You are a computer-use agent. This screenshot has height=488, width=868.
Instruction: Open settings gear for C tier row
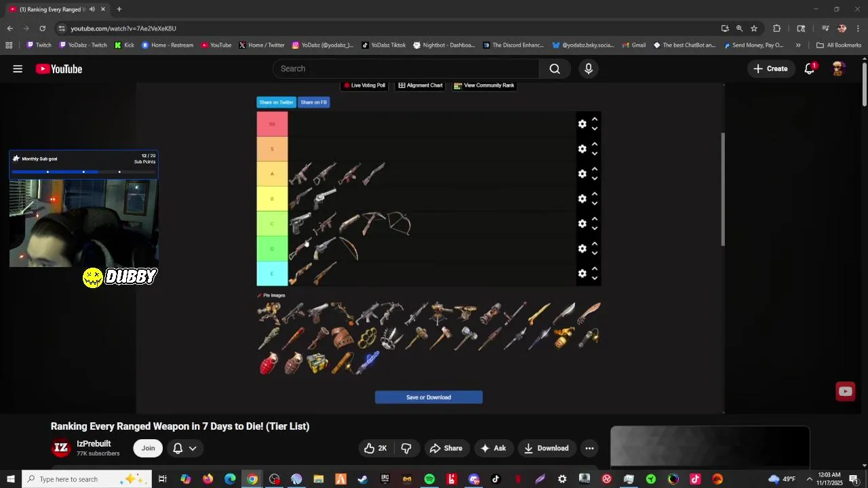pyautogui.click(x=582, y=224)
